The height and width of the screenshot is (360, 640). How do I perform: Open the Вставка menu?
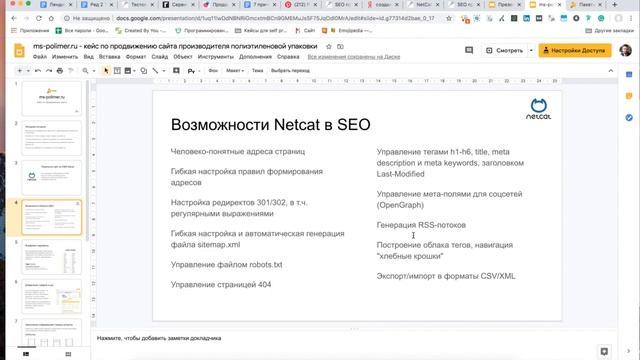(x=109, y=57)
